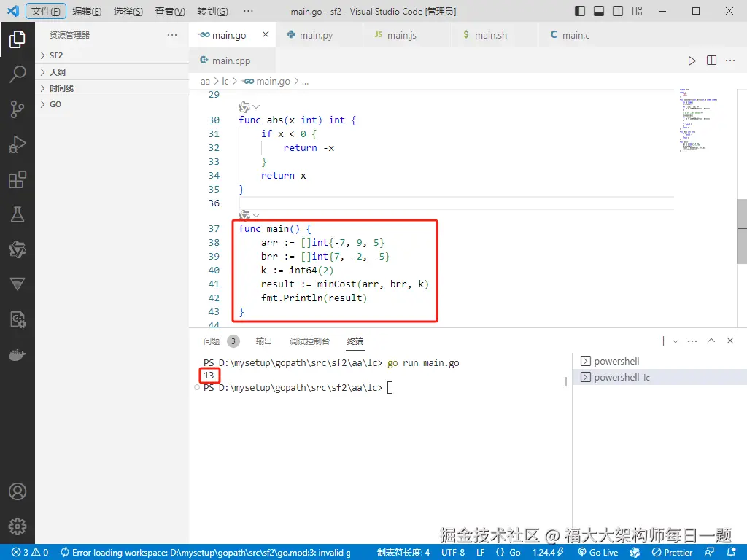Viewport: 747px width, 560px height.
Task: Change LF end of line sequence
Action: coord(480,553)
